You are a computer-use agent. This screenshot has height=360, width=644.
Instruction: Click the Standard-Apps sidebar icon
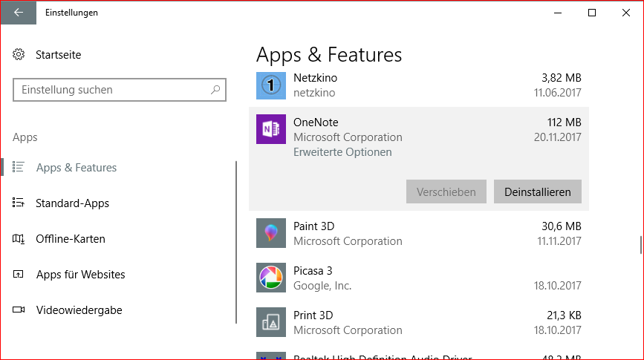click(18, 203)
